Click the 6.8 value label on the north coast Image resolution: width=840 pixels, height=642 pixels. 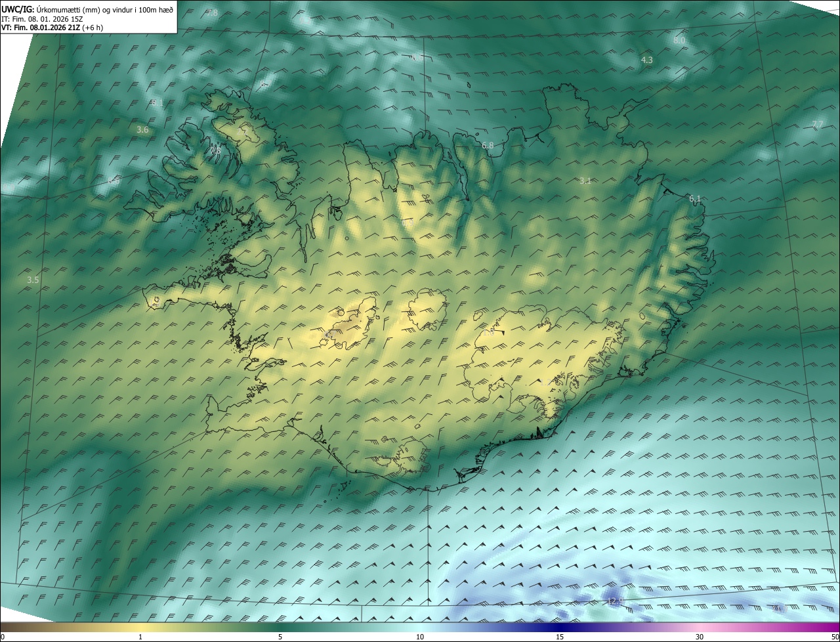pyautogui.click(x=488, y=146)
